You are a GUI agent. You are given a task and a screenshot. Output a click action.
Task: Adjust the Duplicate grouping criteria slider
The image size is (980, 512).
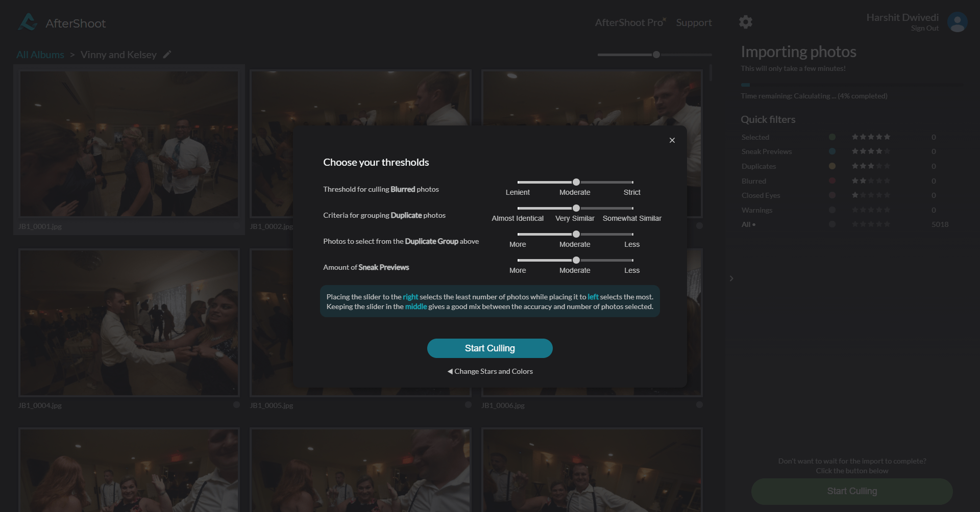coord(575,208)
